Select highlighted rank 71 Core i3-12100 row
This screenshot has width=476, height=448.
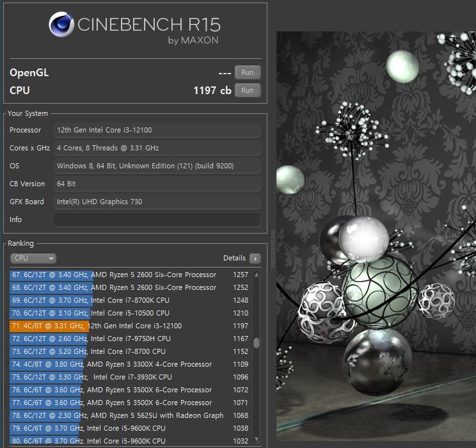pos(131,326)
